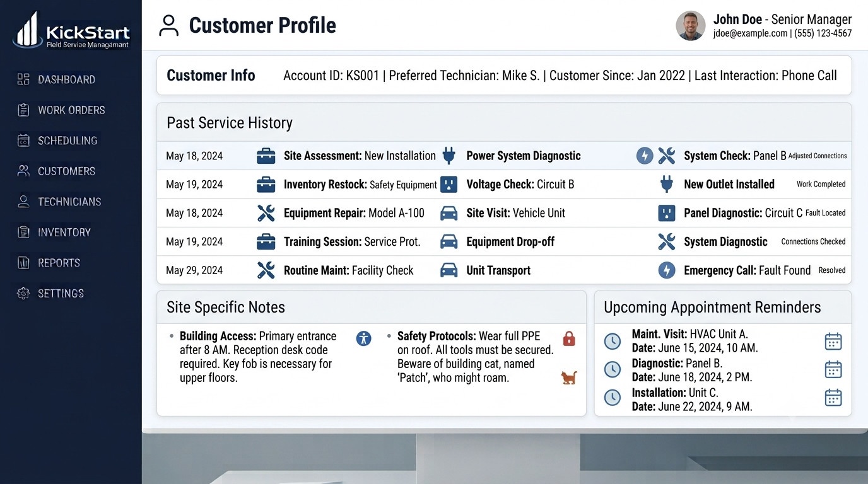Click the 'Upcoming Appointment Reminders' heading
This screenshot has height=484, width=868.
(712, 308)
